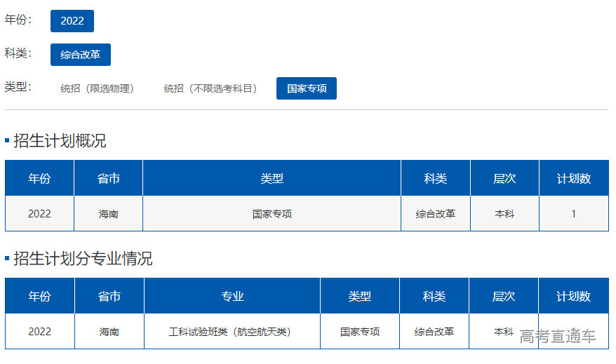616x364 pixels.
Task: Select the 2022 year filter button
Action: (x=72, y=21)
